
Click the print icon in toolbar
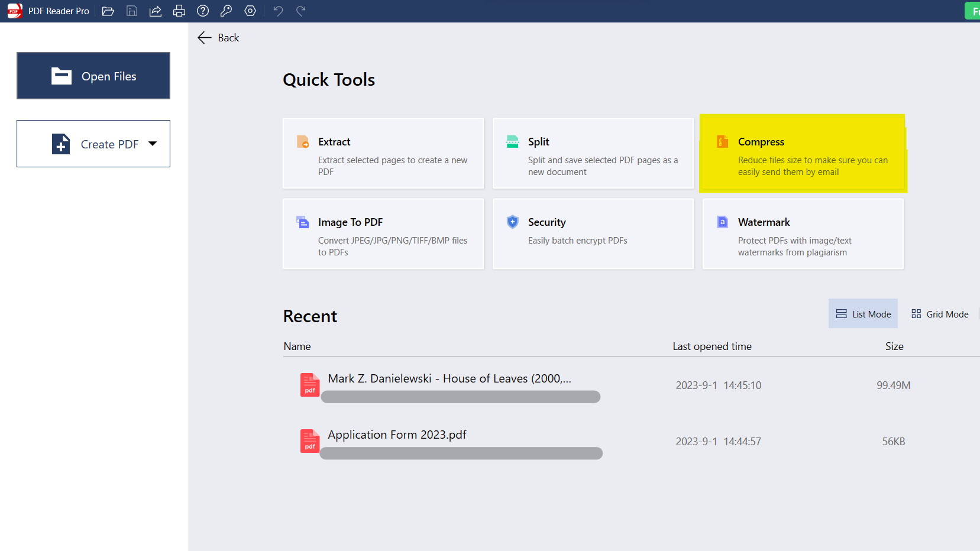179,11
